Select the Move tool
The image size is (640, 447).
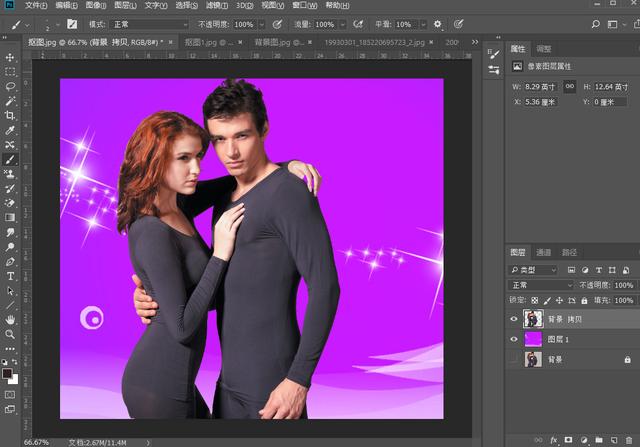[x=10, y=57]
